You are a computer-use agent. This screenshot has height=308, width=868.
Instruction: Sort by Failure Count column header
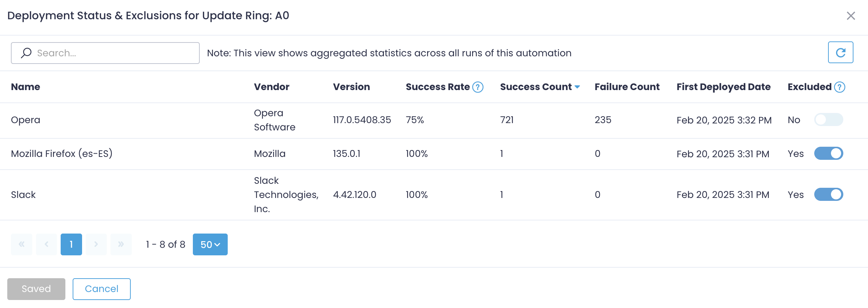(x=627, y=87)
